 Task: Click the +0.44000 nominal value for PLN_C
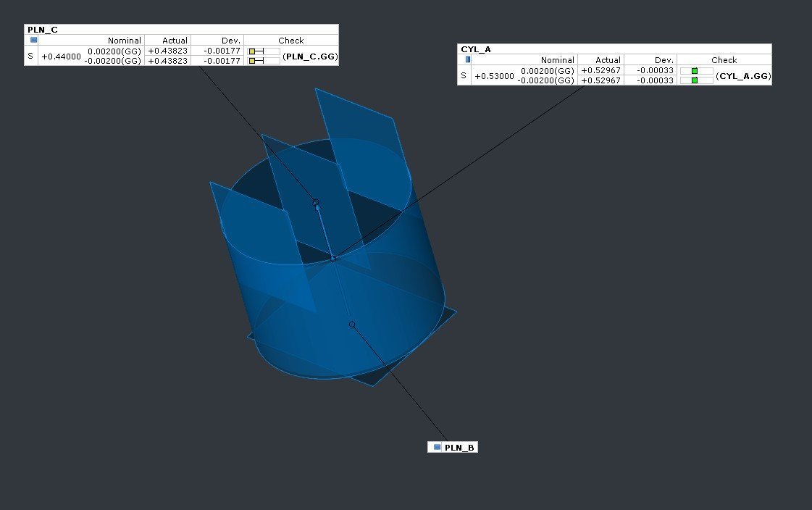[x=61, y=57]
